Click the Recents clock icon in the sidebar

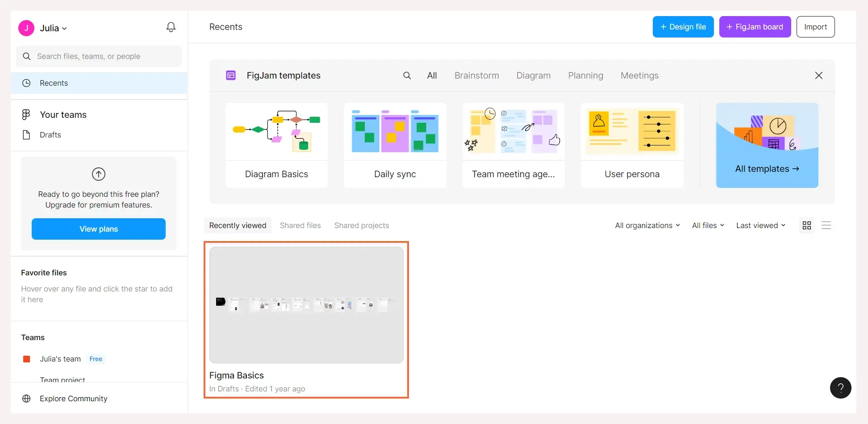tap(26, 83)
